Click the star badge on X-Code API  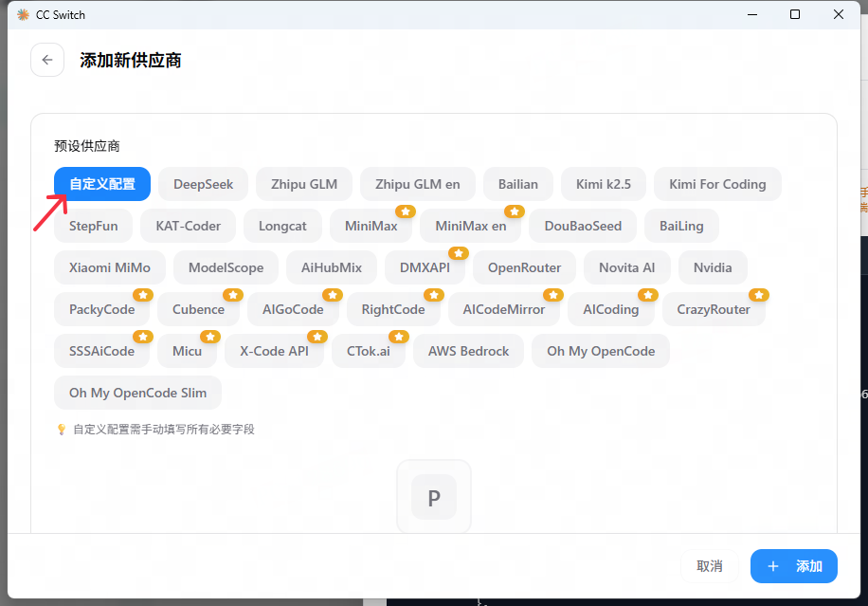point(317,337)
